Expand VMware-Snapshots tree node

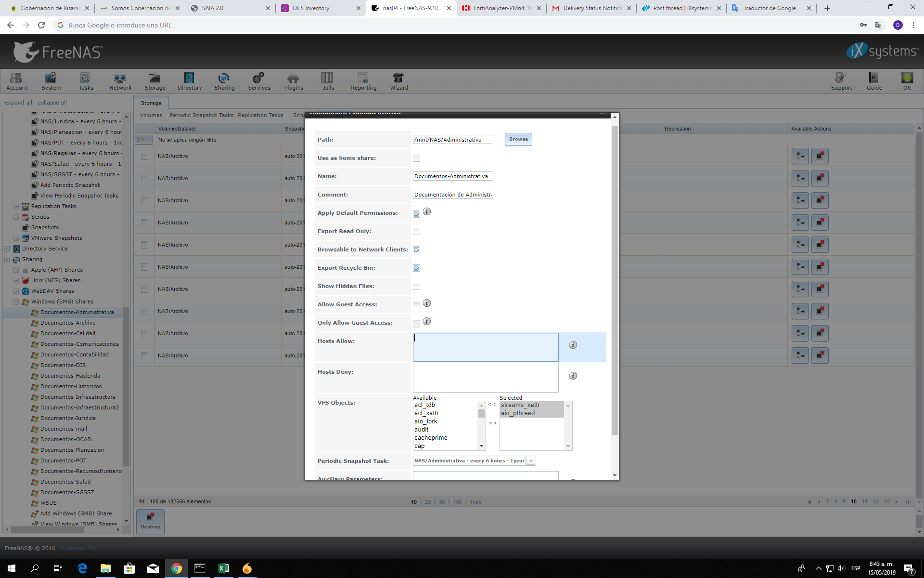pyautogui.click(x=16, y=238)
